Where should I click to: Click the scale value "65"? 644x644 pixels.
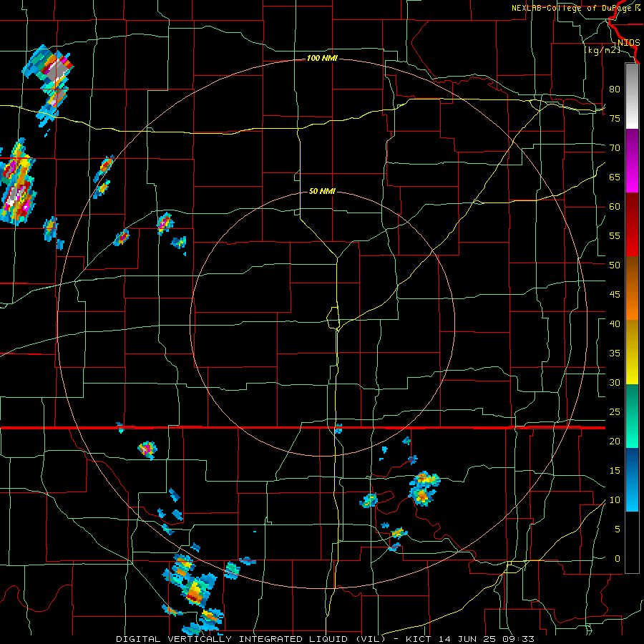pyautogui.click(x=615, y=177)
